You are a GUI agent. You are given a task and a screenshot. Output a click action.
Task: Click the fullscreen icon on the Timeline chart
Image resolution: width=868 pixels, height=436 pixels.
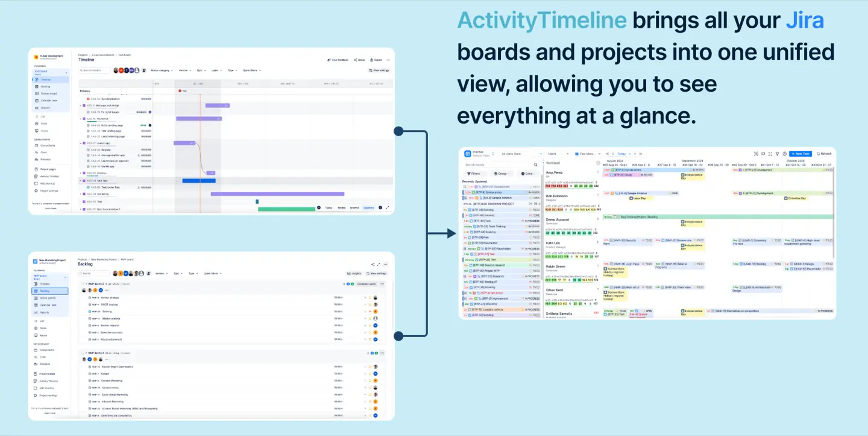pyautogui.click(x=387, y=207)
